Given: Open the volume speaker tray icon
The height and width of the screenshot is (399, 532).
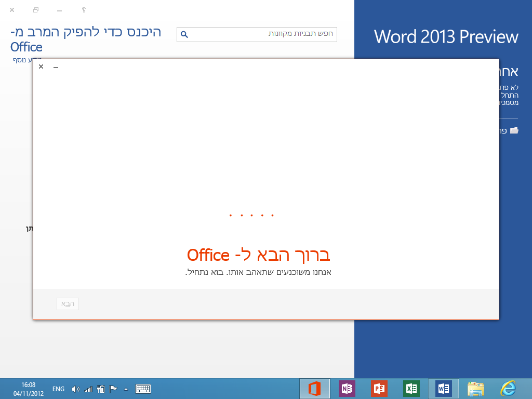Looking at the screenshot, I should pos(76,389).
